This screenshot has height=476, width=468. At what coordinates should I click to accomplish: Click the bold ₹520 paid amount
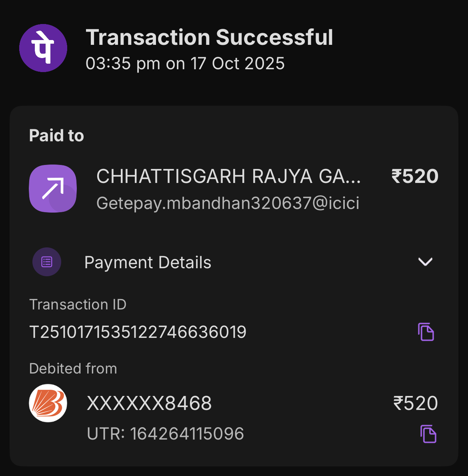click(x=415, y=177)
